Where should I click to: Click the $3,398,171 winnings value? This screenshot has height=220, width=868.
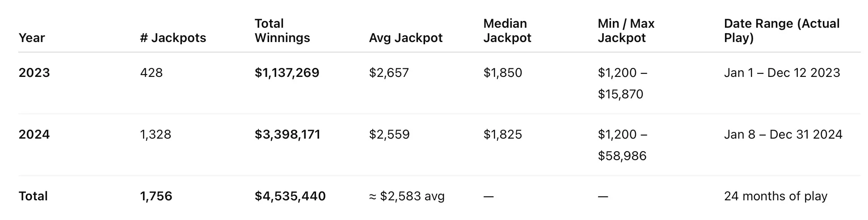point(287,135)
